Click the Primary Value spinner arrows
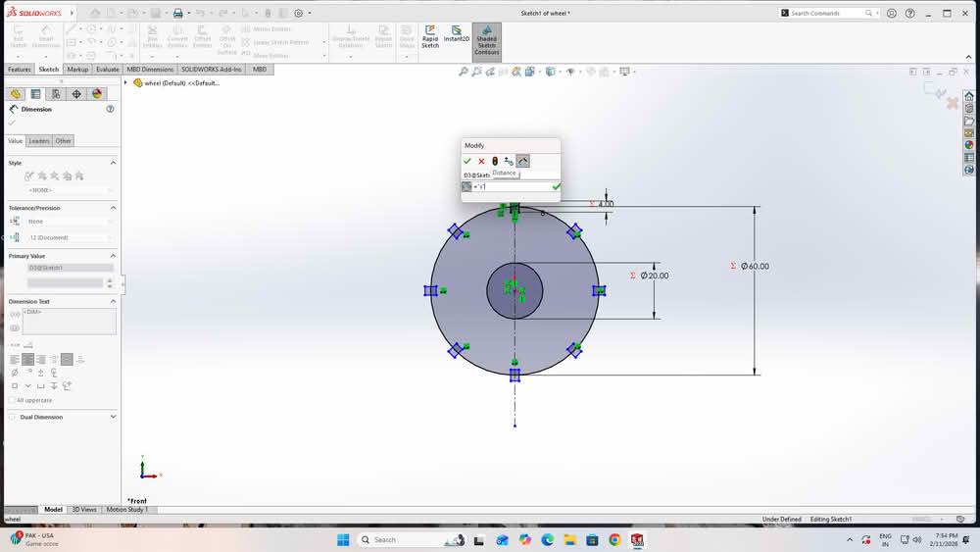980x552 pixels. point(110,283)
